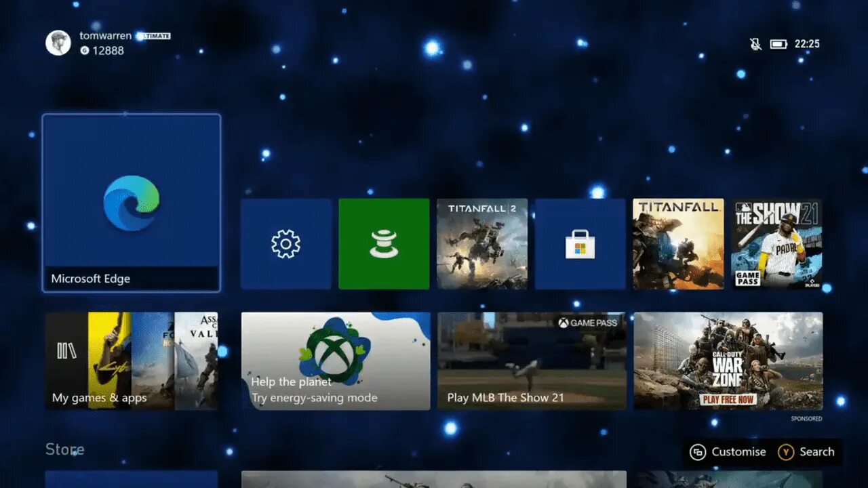Image resolution: width=868 pixels, height=488 pixels.
Task: Expand the Store section
Action: click(64, 449)
